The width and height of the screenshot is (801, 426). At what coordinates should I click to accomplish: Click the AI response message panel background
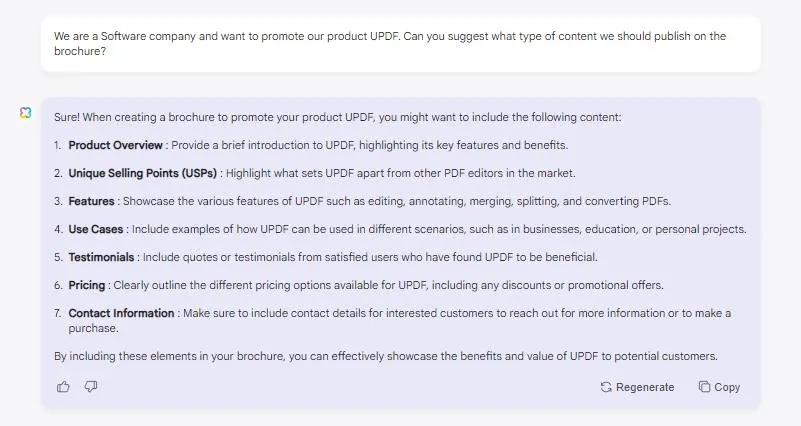401,253
